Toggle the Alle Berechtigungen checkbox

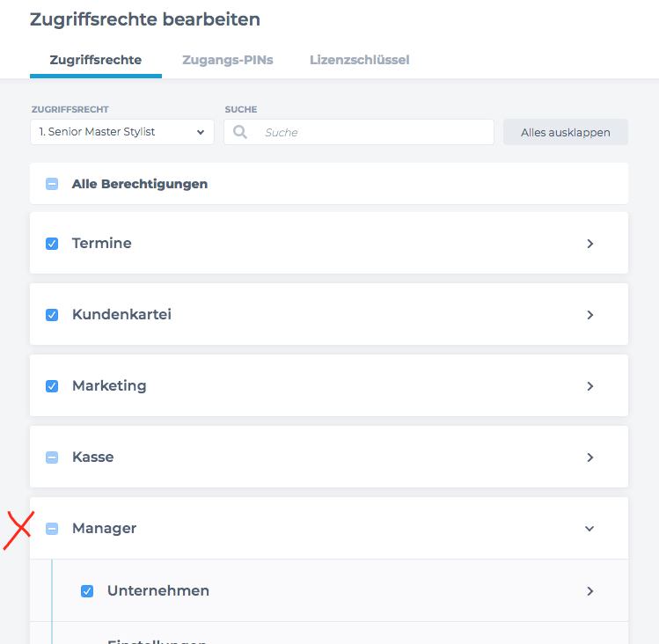tap(52, 184)
